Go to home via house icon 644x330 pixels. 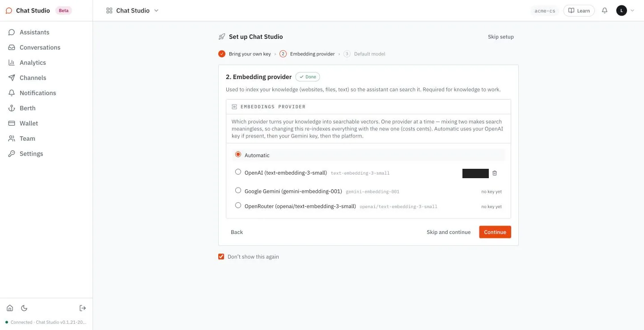[10, 308]
